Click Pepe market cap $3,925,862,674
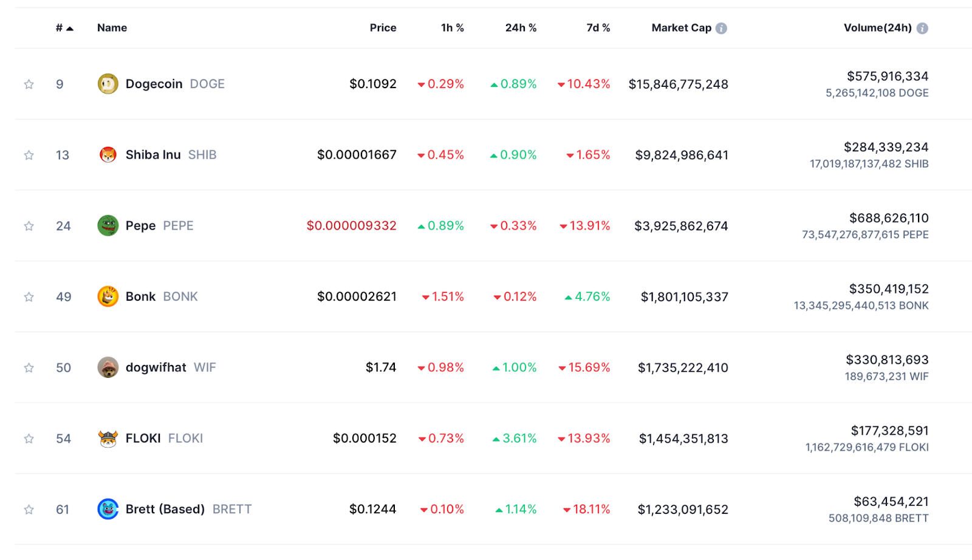 (681, 226)
